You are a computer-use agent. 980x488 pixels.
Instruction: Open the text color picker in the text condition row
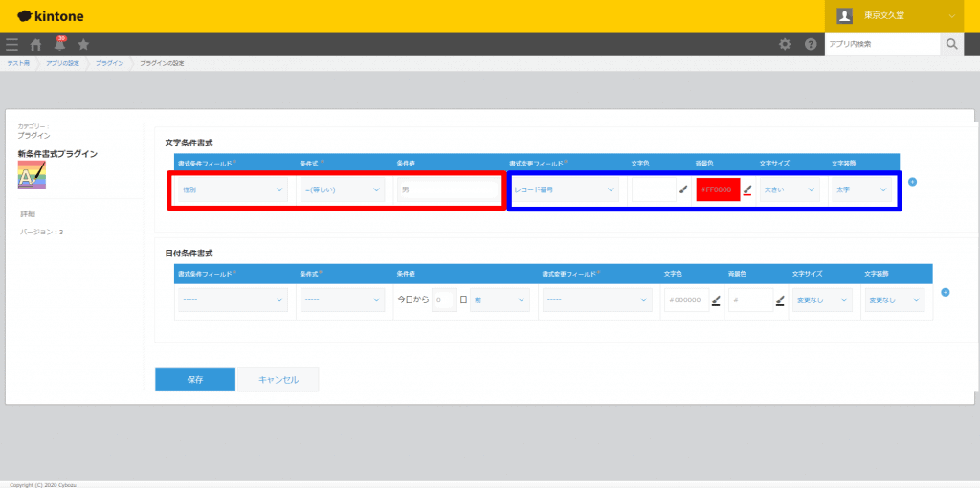click(683, 189)
